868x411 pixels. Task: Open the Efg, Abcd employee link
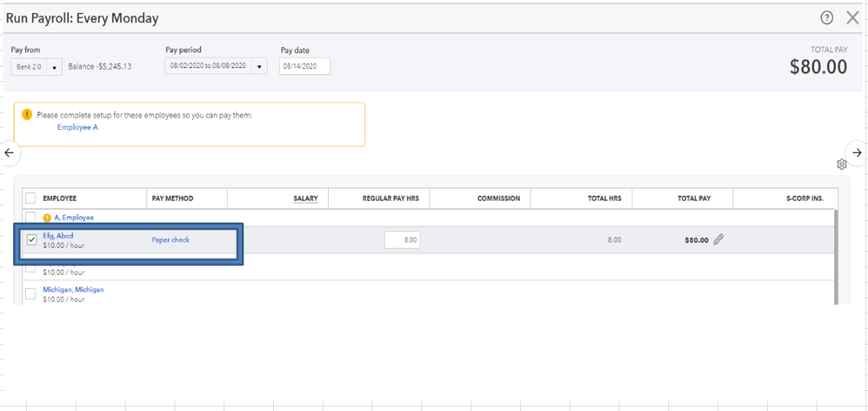point(58,235)
